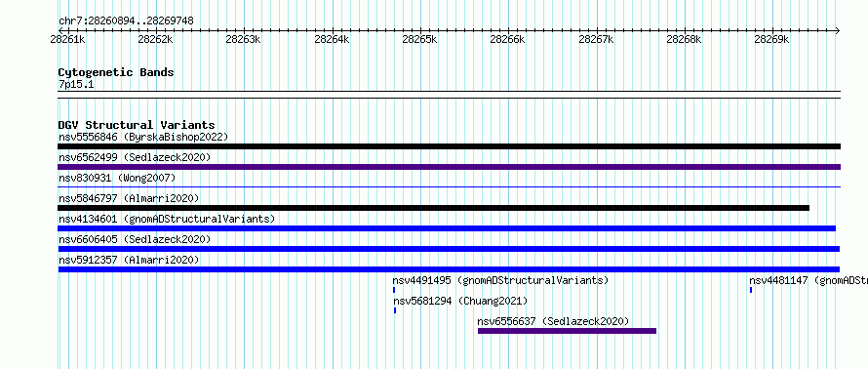Click the thin blue line for nsv830931
868x369 pixels.
pos(449,186)
